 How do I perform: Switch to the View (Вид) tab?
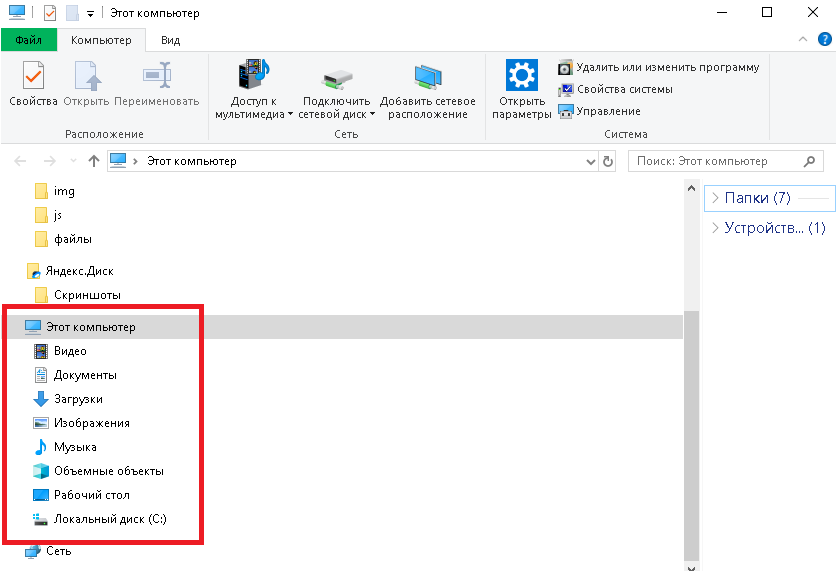tap(171, 40)
